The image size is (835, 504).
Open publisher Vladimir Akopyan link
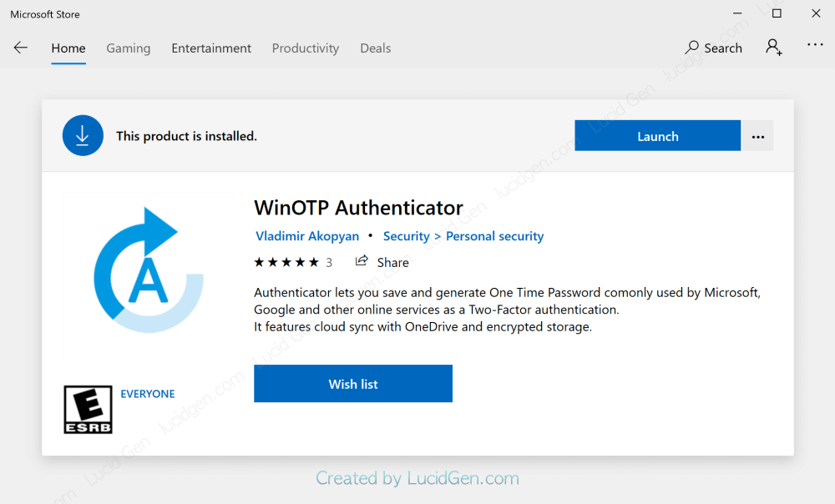(x=307, y=236)
